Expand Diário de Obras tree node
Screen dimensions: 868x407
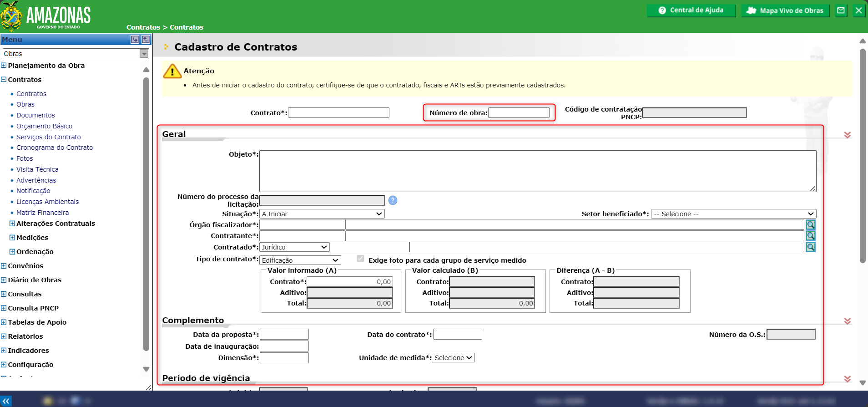click(x=4, y=280)
